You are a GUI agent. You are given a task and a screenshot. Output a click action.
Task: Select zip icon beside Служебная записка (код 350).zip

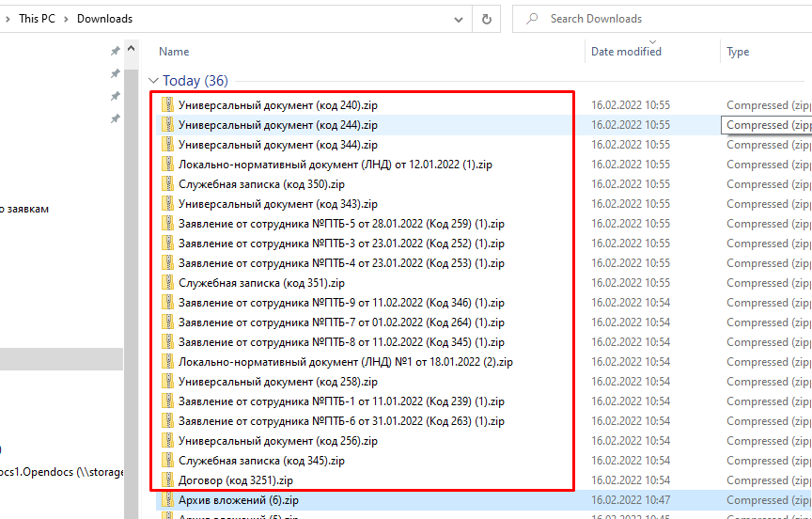pyautogui.click(x=168, y=184)
